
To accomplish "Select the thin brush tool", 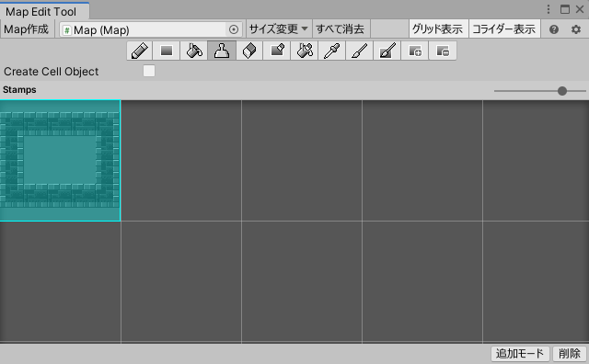I will [360, 51].
